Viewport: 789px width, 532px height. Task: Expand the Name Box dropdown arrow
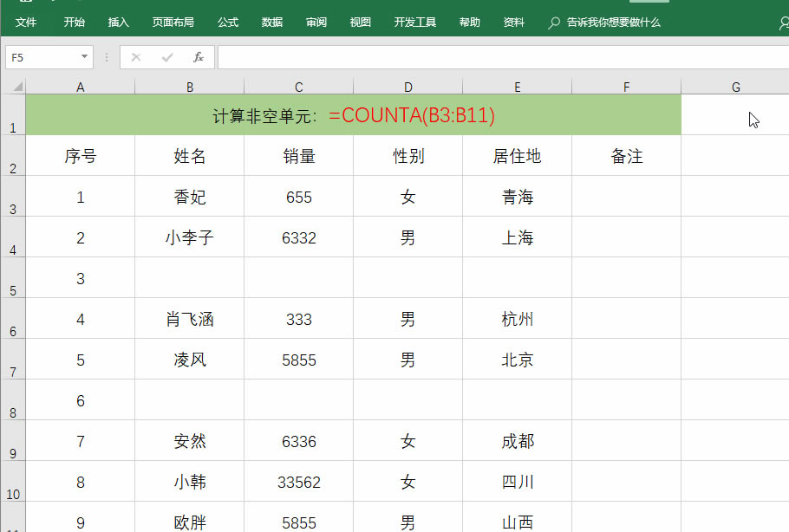click(x=84, y=57)
